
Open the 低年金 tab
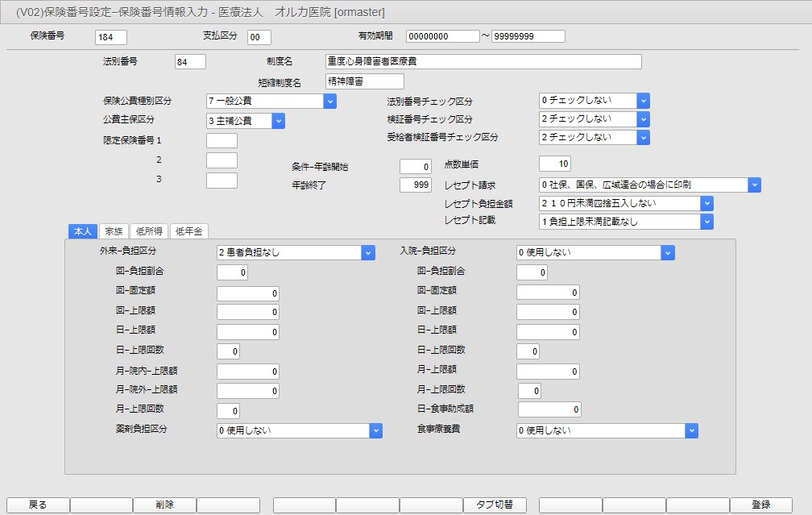pos(188,231)
